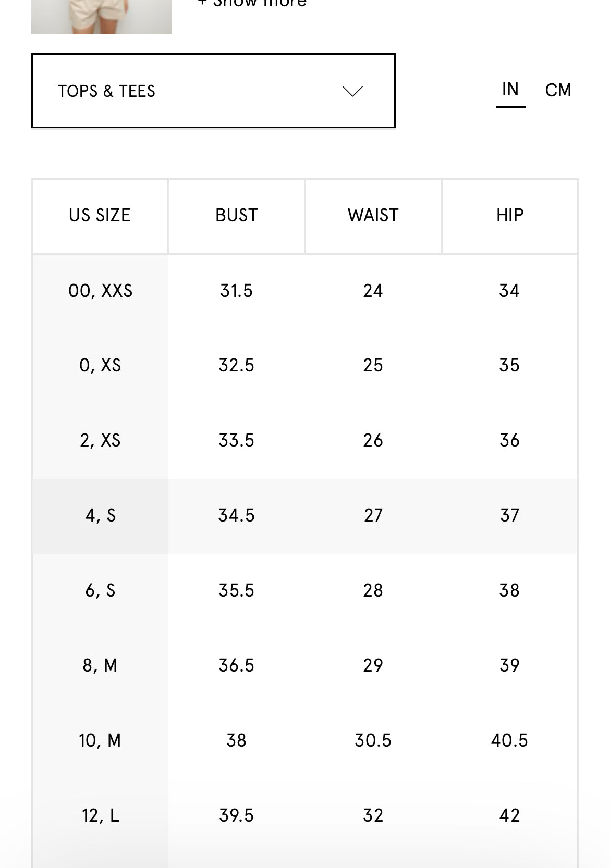Click the '+ Show more' link
The height and width of the screenshot is (868, 610).
252,4
